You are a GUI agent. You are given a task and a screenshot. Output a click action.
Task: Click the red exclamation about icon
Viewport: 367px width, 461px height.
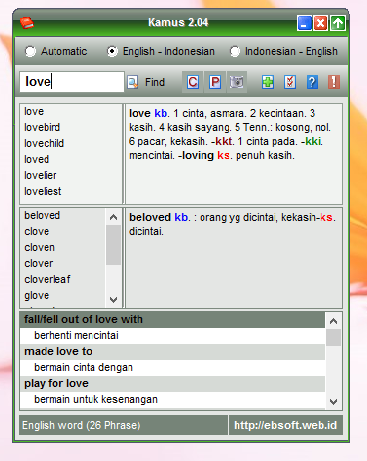point(334,82)
